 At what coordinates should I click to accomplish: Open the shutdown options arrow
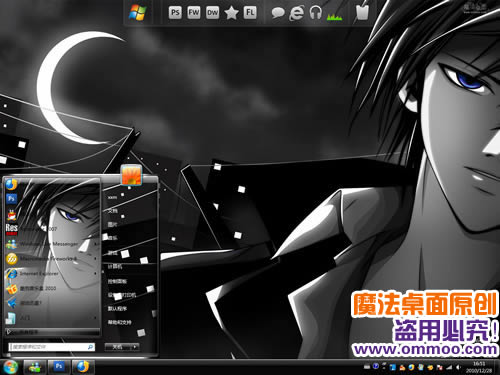tap(135, 347)
